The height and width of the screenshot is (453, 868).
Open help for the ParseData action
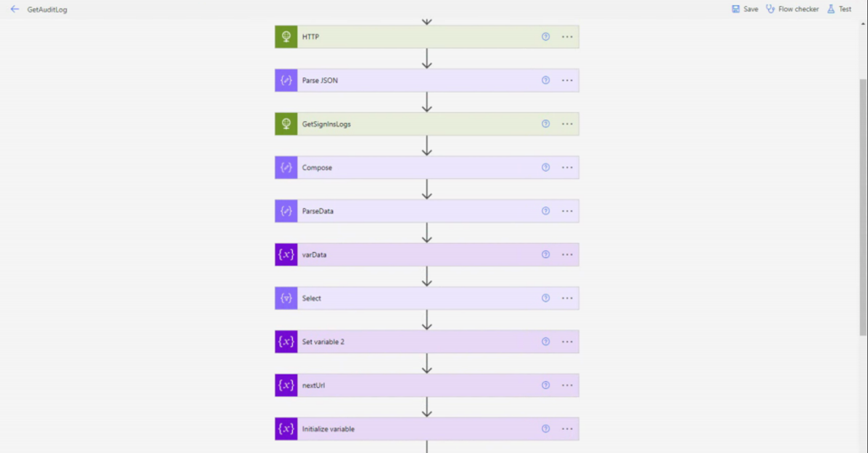[546, 211]
